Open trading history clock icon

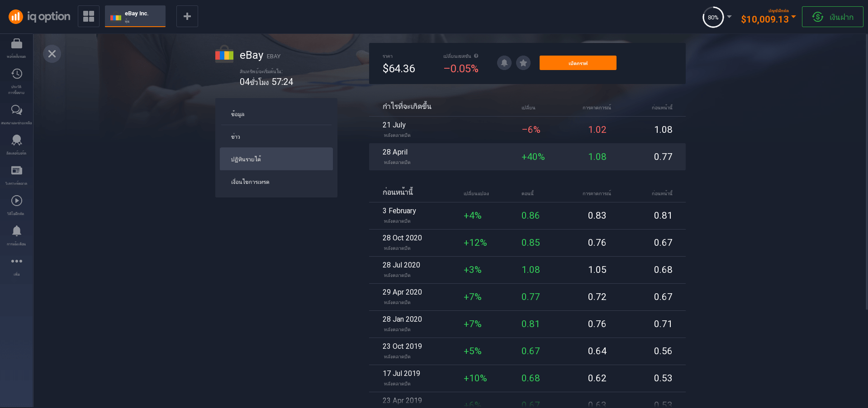(17, 74)
